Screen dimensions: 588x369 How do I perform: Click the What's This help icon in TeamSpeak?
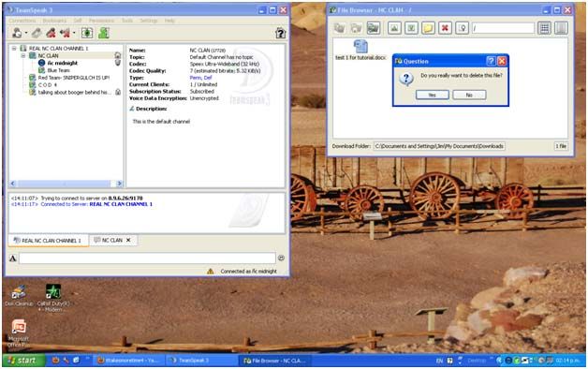tap(280, 33)
